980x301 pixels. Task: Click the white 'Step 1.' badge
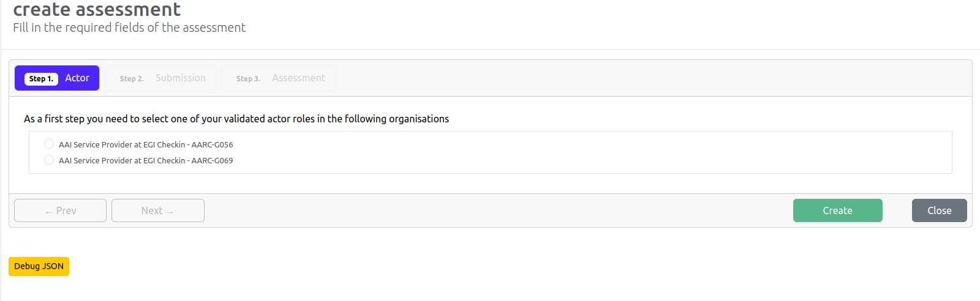(41, 78)
